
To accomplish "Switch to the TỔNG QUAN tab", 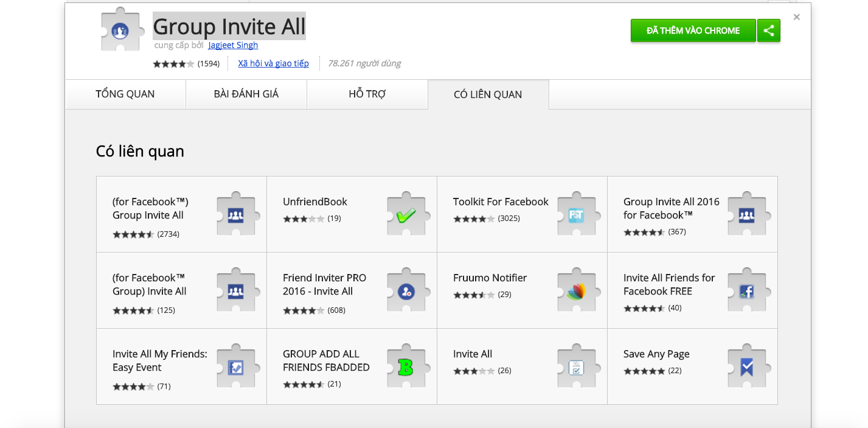I will (x=125, y=94).
